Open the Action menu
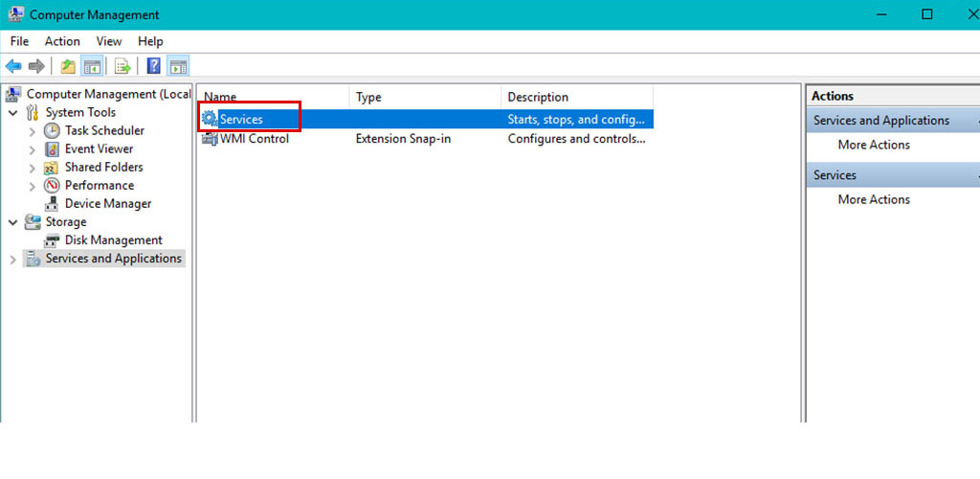This screenshot has width=980, height=479. 62,41
